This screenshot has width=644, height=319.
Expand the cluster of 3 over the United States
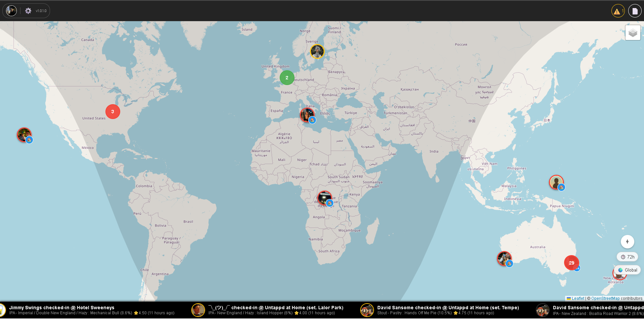112,111
